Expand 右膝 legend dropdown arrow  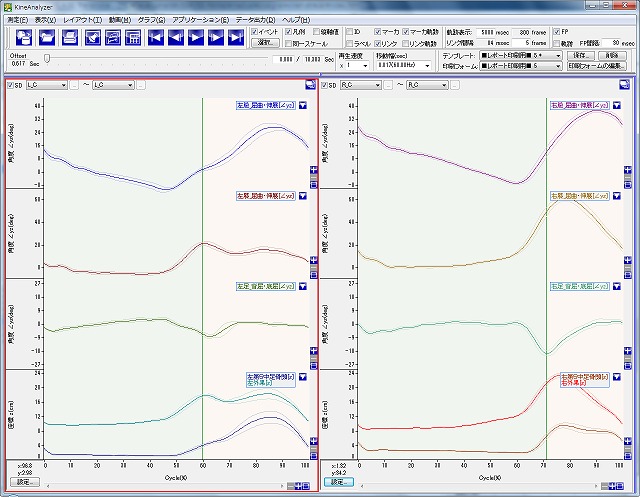[617, 196]
